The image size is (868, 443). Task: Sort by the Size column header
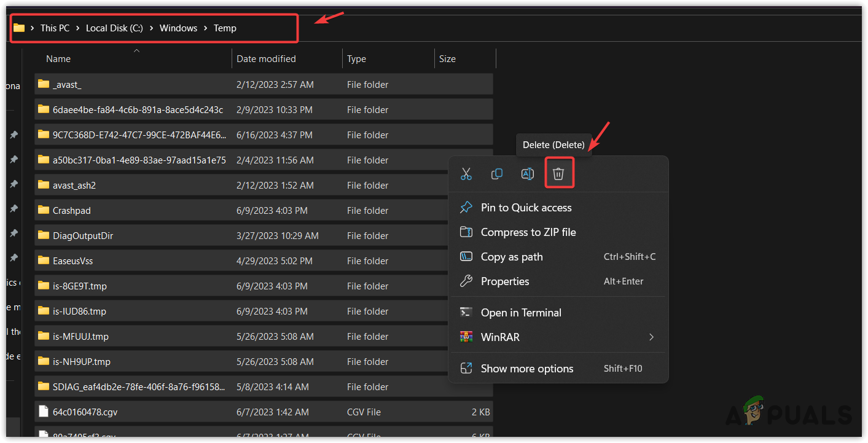coord(447,59)
